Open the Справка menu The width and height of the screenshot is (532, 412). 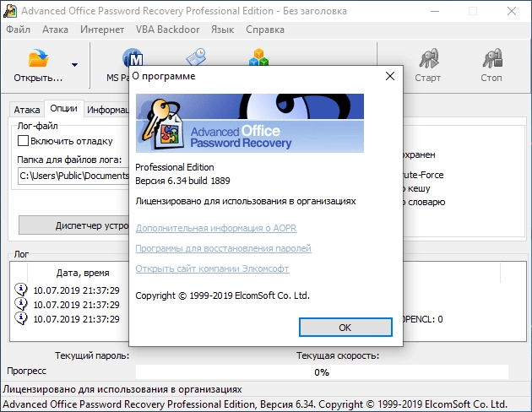pos(265,30)
